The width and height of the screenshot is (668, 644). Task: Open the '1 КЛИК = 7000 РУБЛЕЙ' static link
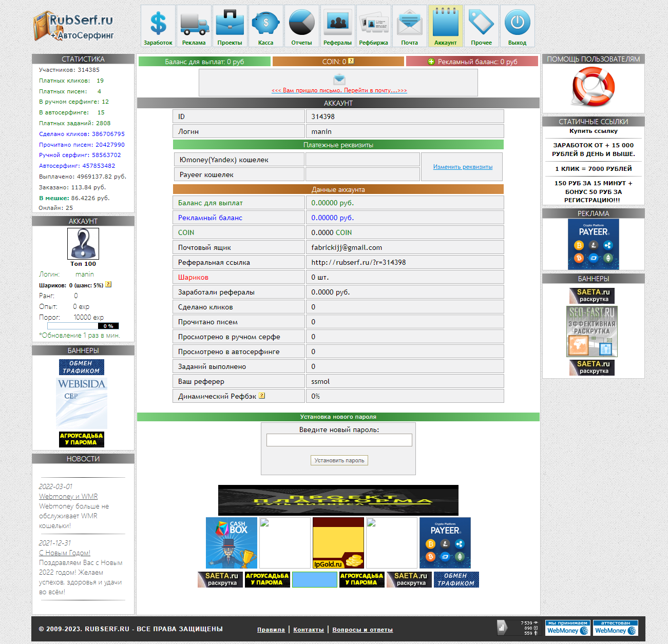coord(594,169)
